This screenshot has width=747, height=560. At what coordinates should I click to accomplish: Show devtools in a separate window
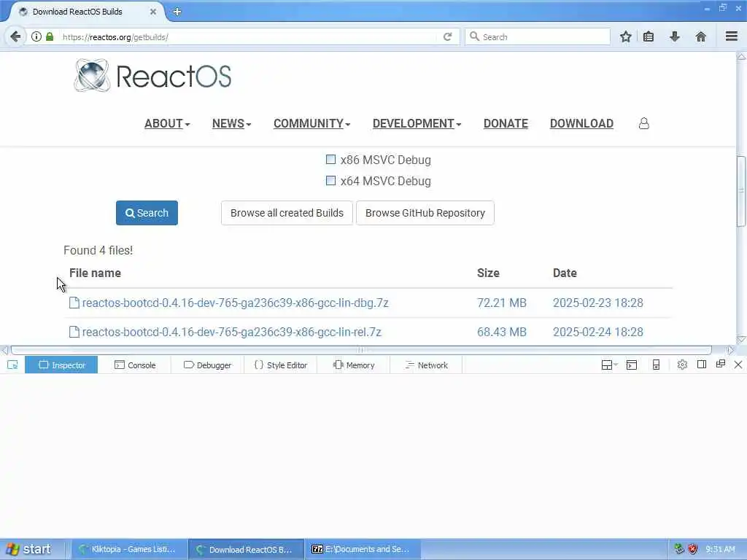tap(720, 365)
